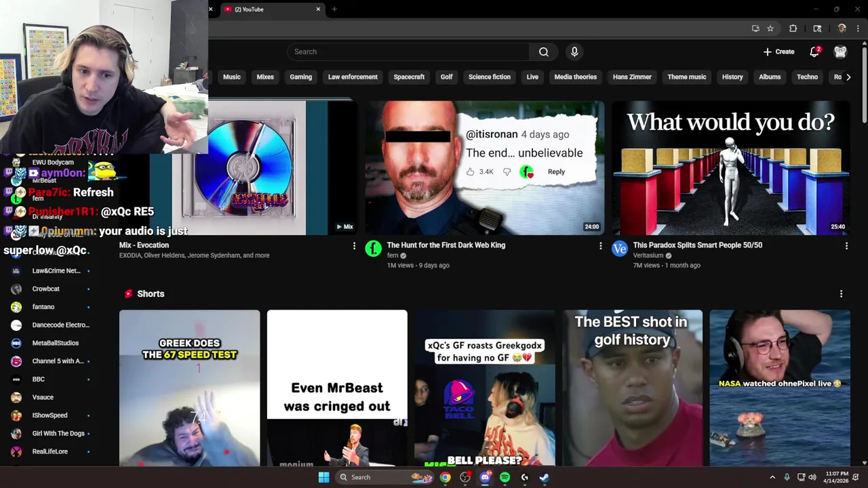Open Spotify from the taskbar
This screenshot has height=488, width=868.
click(505, 477)
